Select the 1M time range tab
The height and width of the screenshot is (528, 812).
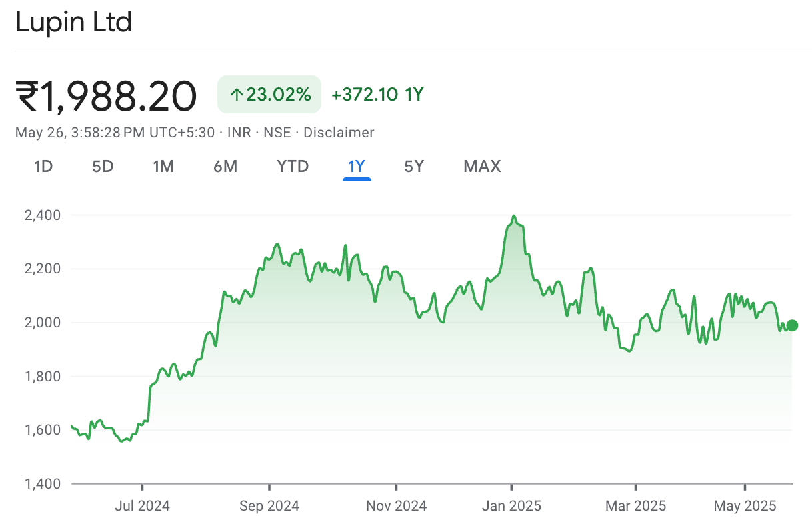(163, 166)
